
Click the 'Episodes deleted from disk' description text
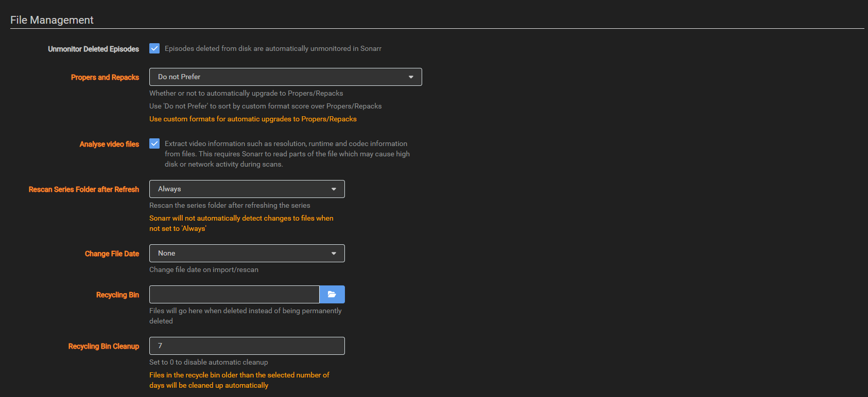pos(273,48)
